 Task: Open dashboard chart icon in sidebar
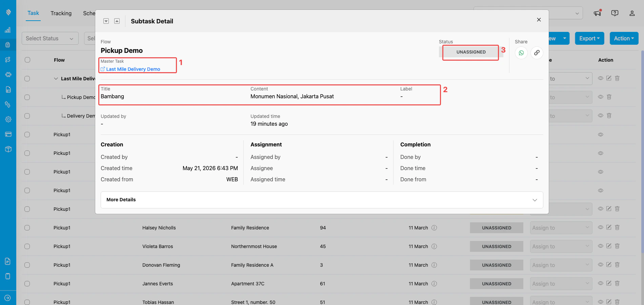[8, 30]
